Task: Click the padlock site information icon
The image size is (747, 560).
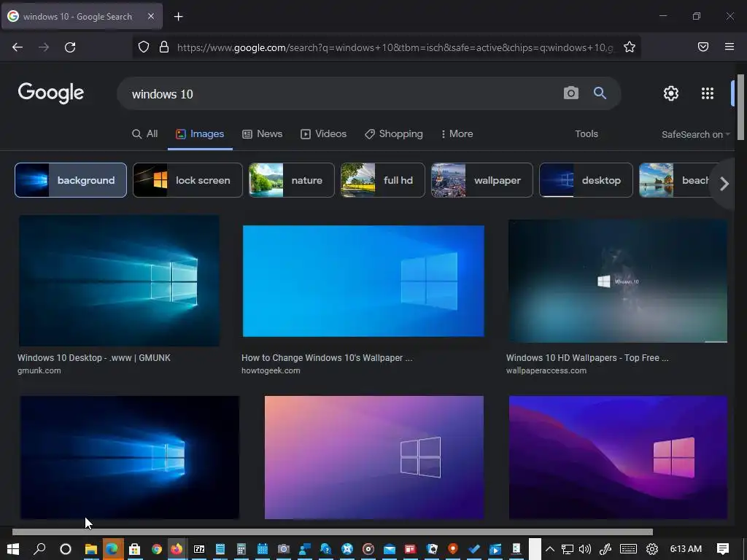Action: tap(164, 47)
